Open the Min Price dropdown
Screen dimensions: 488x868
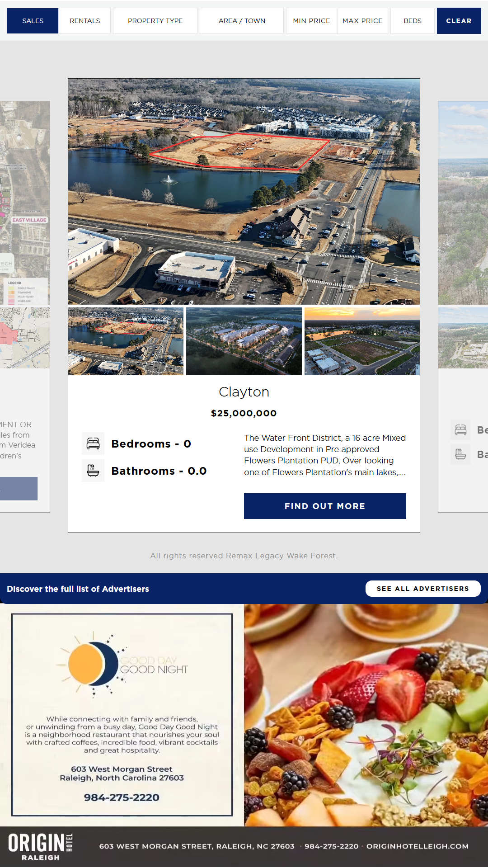(311, 21)
